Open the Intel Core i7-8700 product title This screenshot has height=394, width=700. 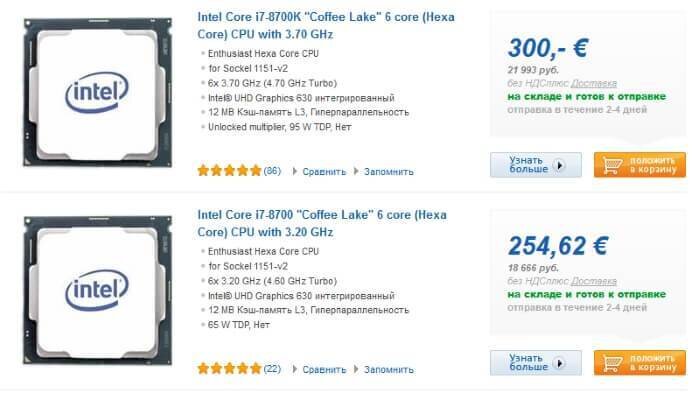[322, 223]
